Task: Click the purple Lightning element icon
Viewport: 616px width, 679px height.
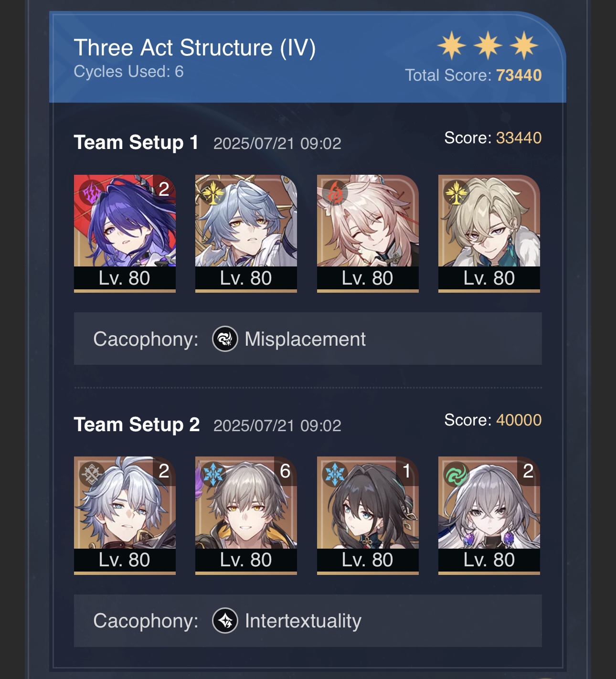Action: (x=92, y=192)
